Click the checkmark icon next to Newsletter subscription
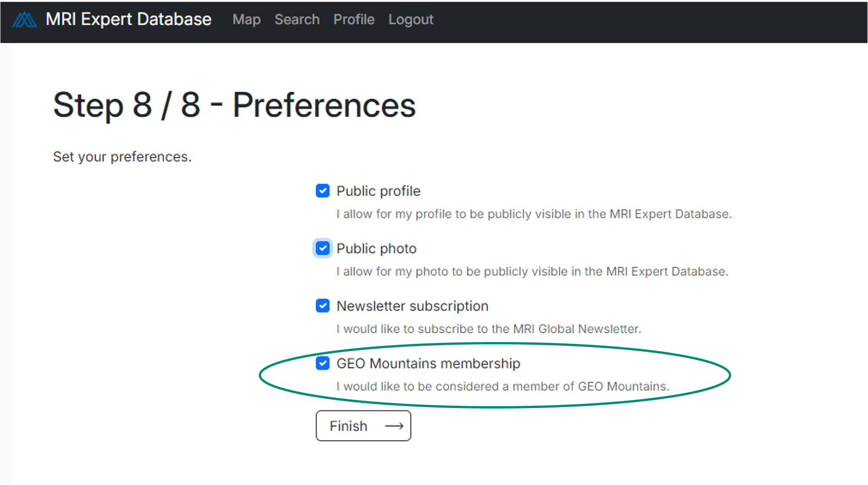The image size is (868, 485). click(323, 306)
